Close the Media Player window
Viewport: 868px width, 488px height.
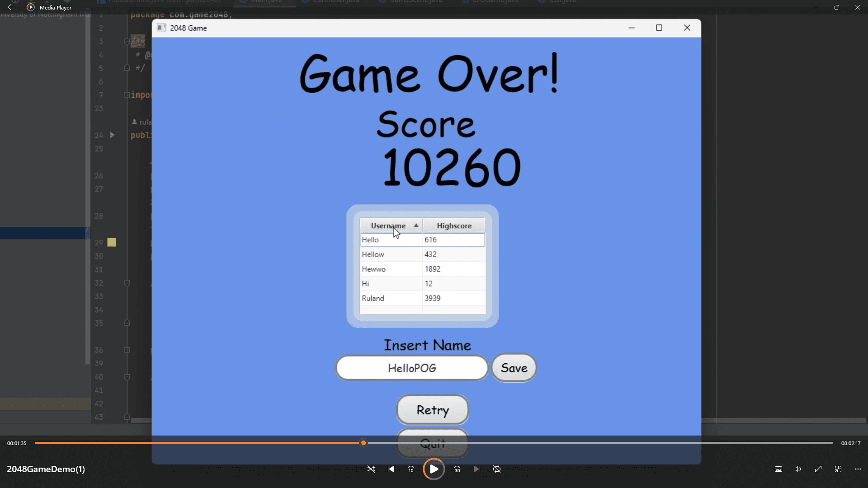pyautogui.click(x=858, y=7)
